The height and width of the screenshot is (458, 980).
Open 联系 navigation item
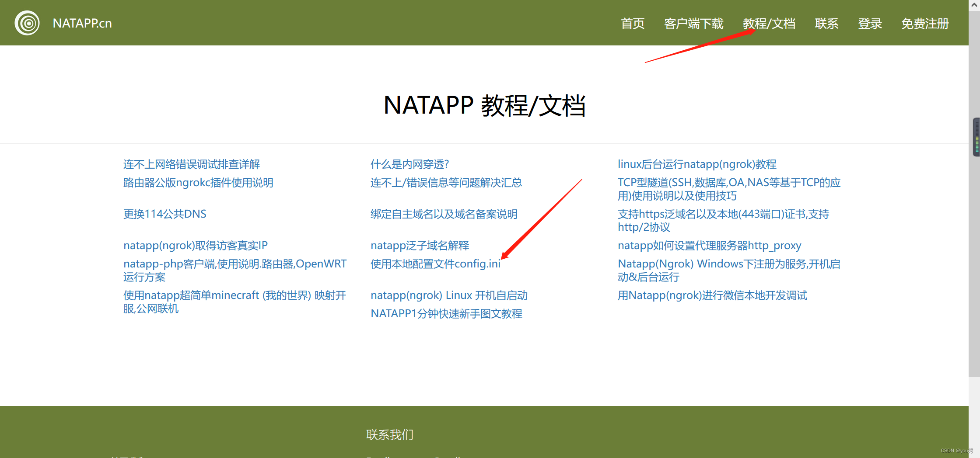pos(826,24)
